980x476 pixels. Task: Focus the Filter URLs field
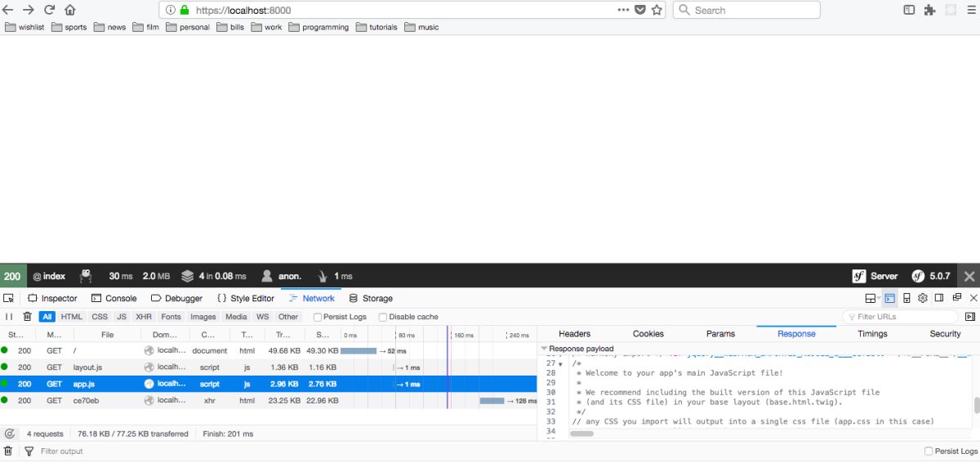[900, 317]
